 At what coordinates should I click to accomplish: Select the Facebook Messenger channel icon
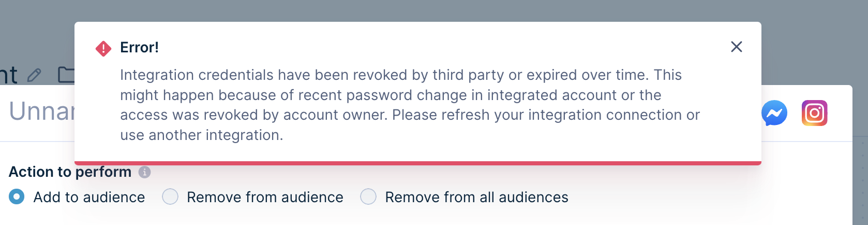(774, 113)
